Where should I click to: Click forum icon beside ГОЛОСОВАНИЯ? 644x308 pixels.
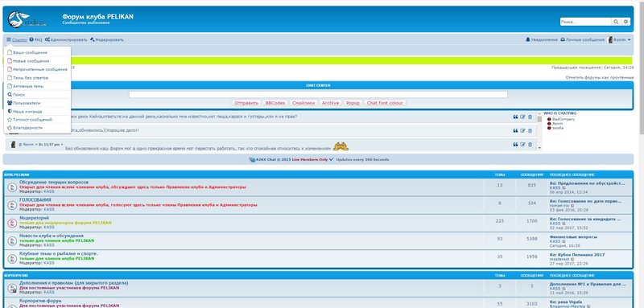tap(12, 205)
